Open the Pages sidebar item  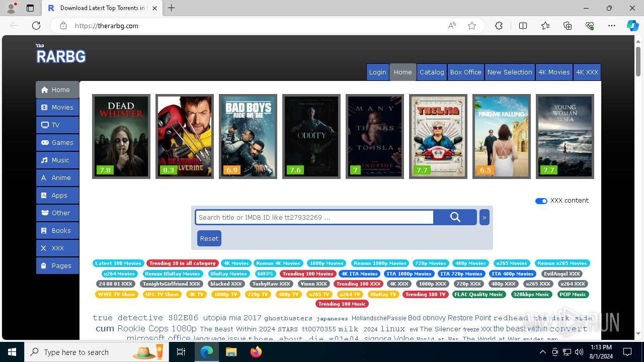pyautogui.click(x=57, y=265)
